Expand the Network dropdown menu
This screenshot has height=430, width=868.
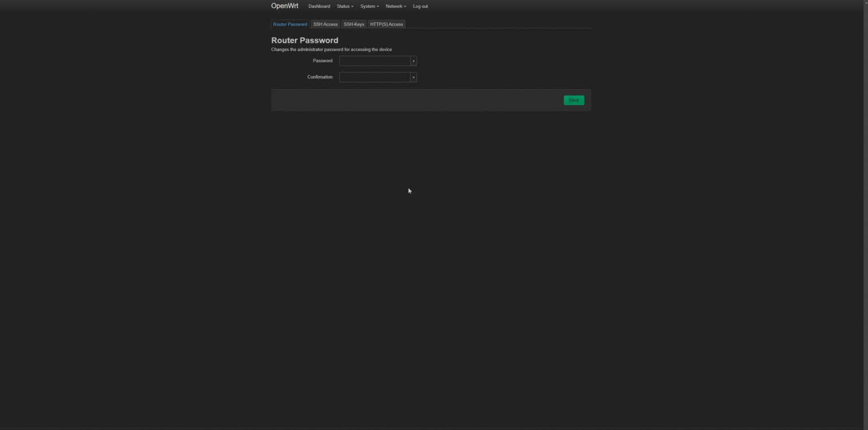point(396,6)
